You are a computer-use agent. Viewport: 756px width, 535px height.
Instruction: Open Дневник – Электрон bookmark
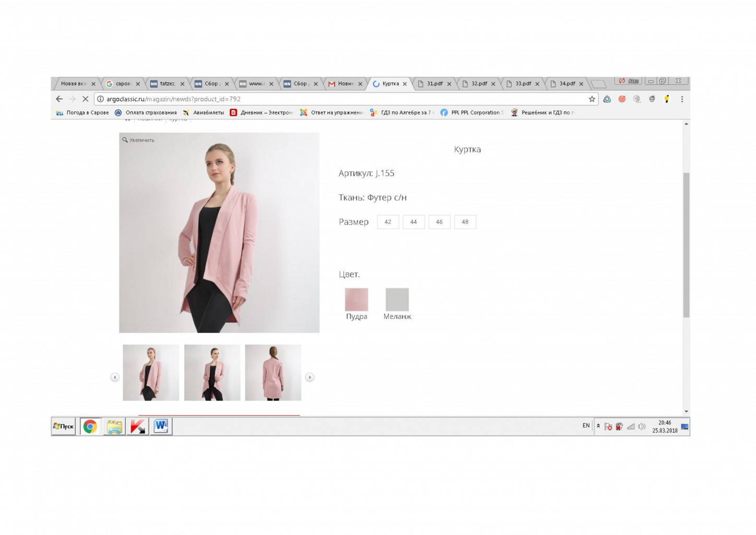pyautogui.click(x=262, y=112)
